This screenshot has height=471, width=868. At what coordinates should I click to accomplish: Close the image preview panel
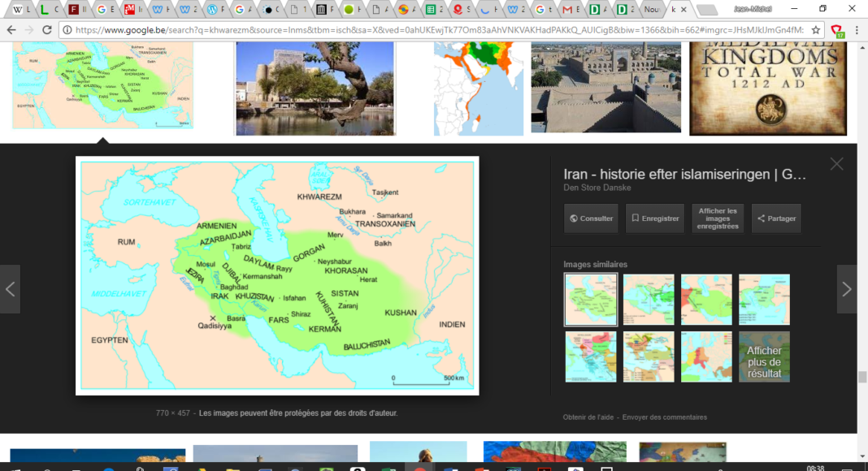tap(836, 164)
